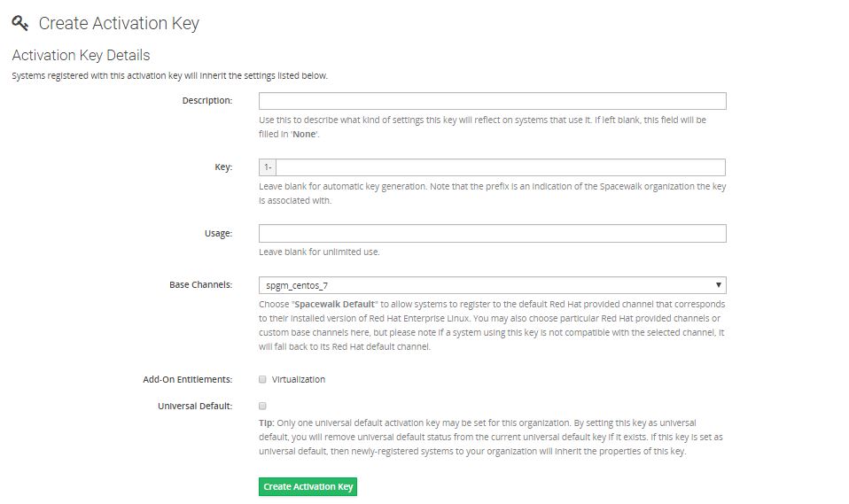Click the Base Channels label
Viewport: 849px width, 504px height.
(x=200, y=285)
